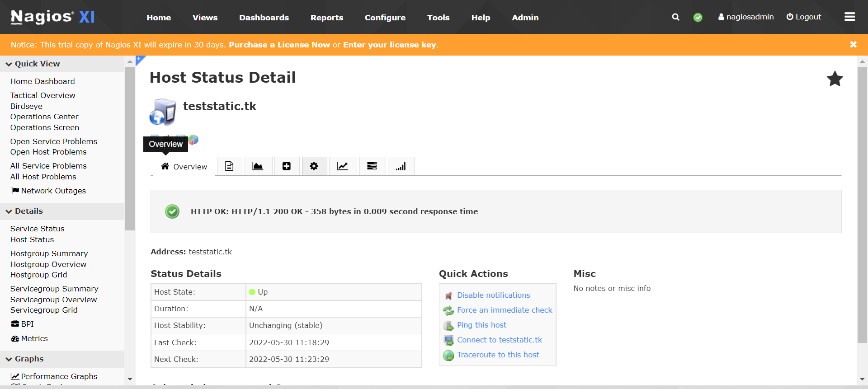Open the Admin menu

coord(525,17)
